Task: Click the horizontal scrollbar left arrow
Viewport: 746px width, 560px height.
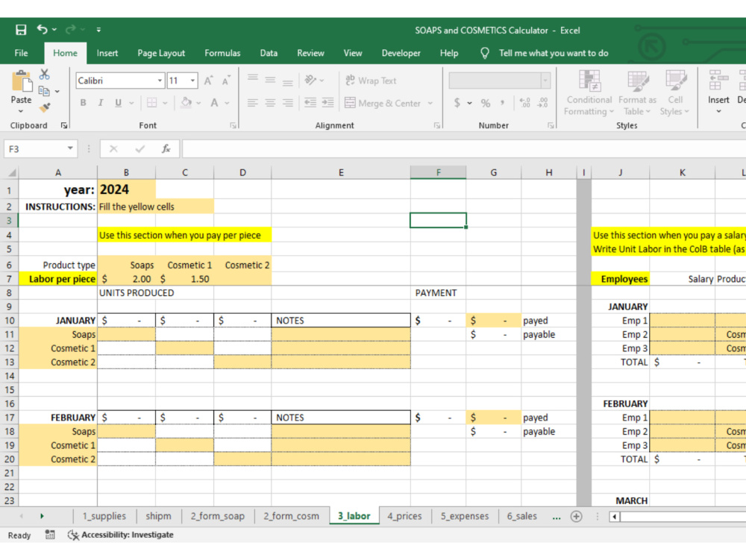Action: 615,516
